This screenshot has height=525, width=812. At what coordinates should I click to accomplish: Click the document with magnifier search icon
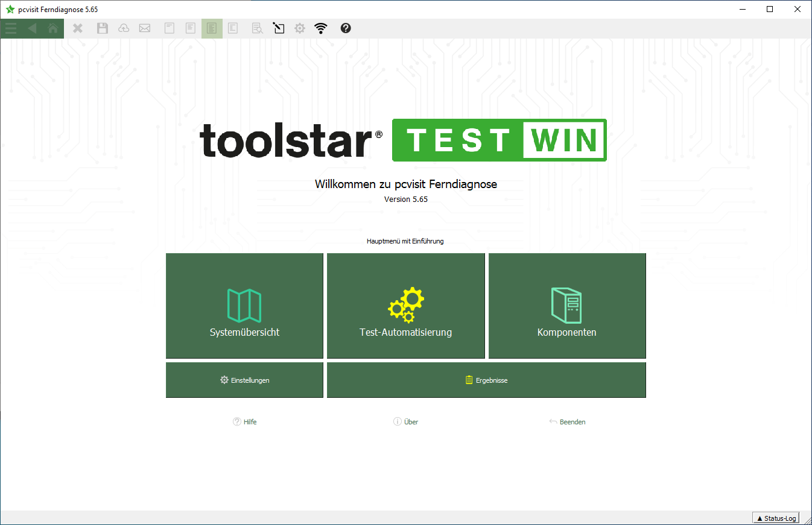258,28
